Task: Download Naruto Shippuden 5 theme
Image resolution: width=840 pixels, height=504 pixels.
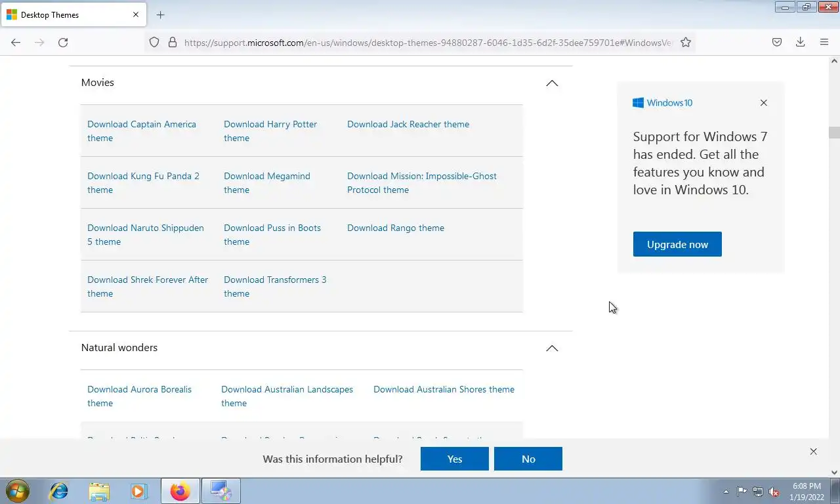Action: click(146, 234)
